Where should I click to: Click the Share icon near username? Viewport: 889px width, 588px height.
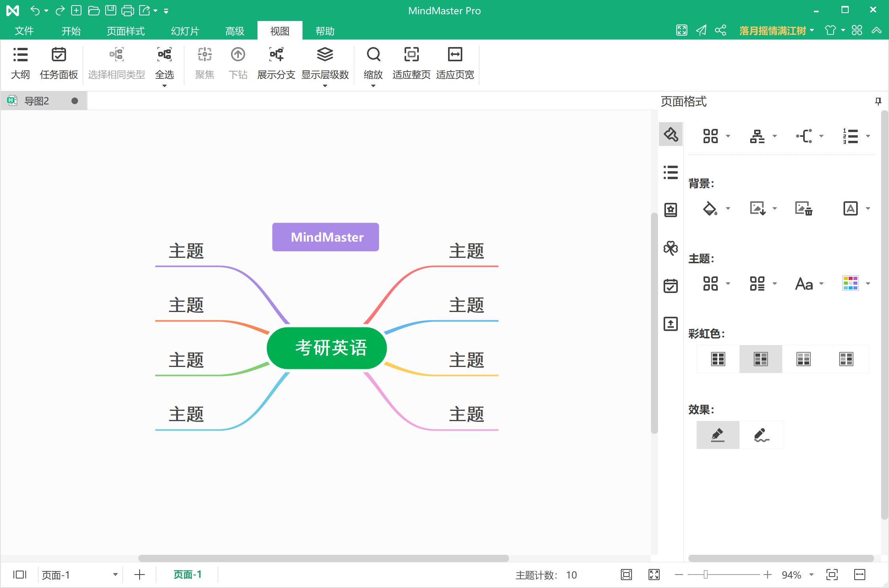tap(721, 30)
